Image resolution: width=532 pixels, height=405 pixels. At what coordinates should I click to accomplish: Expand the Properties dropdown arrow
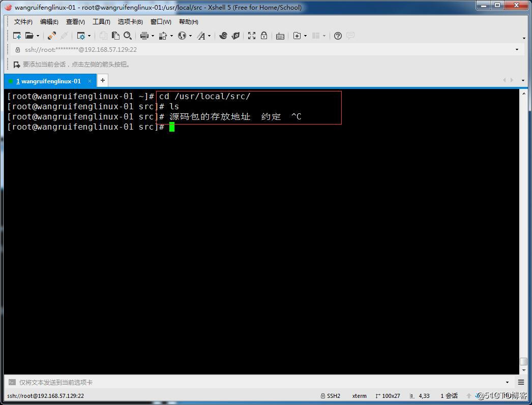tap(89, 36)
